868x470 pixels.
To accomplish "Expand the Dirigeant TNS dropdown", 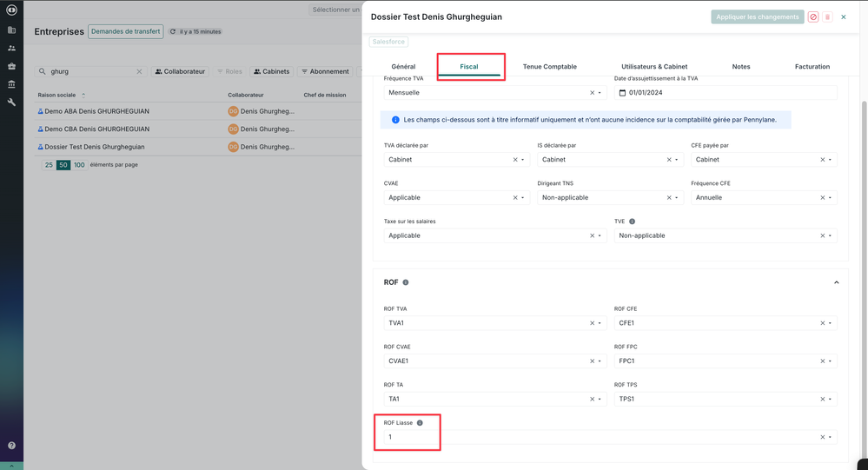I will point(677,198).
